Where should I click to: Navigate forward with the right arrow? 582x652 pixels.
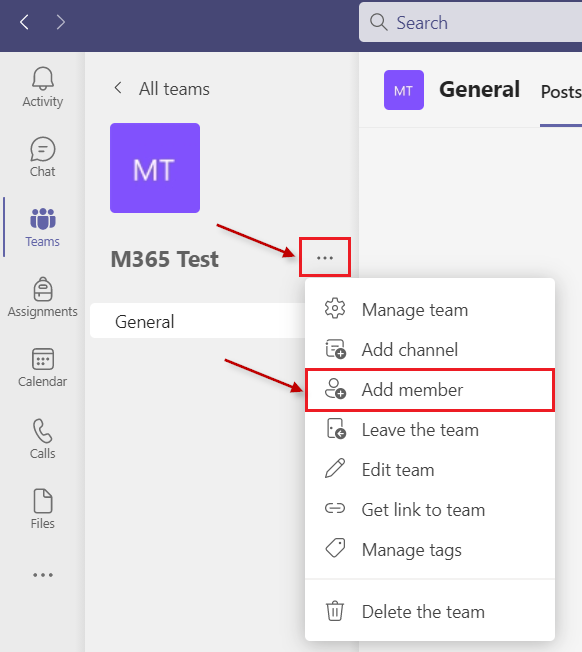pos(61,22)
